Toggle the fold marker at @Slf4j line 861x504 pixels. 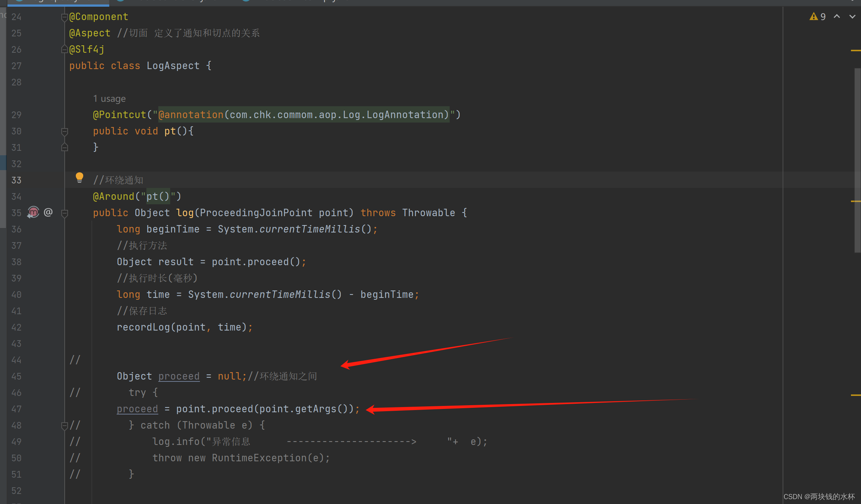pyautogui.click(x=64, y=50)
